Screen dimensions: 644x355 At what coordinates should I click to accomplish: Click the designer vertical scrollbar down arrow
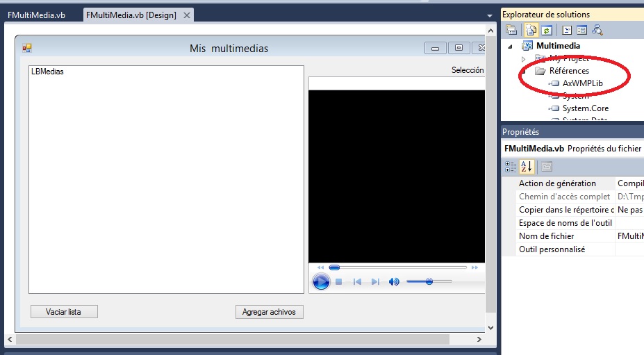coord(490,327)
